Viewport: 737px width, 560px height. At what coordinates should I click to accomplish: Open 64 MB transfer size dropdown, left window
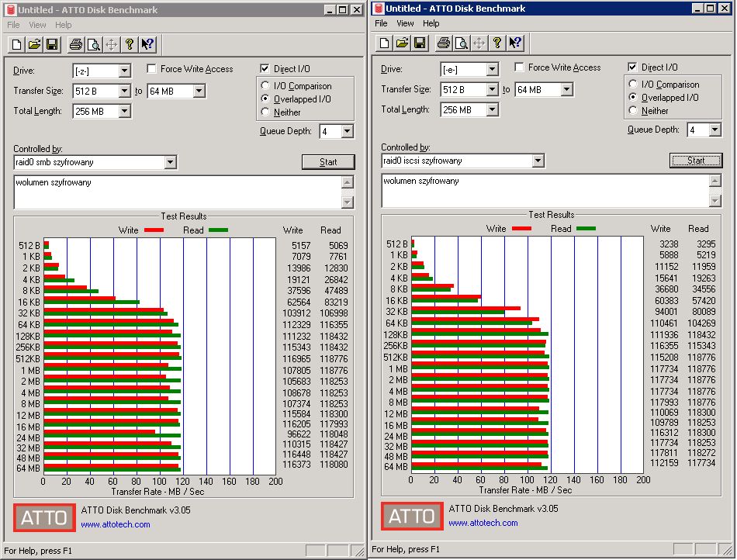[x=199, y=91]
